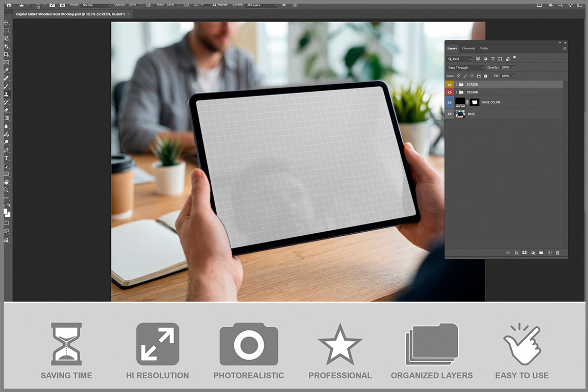The image size is (588, 392).
Task: Open the Fill value dropdown arrow
Action: point(513,76)
